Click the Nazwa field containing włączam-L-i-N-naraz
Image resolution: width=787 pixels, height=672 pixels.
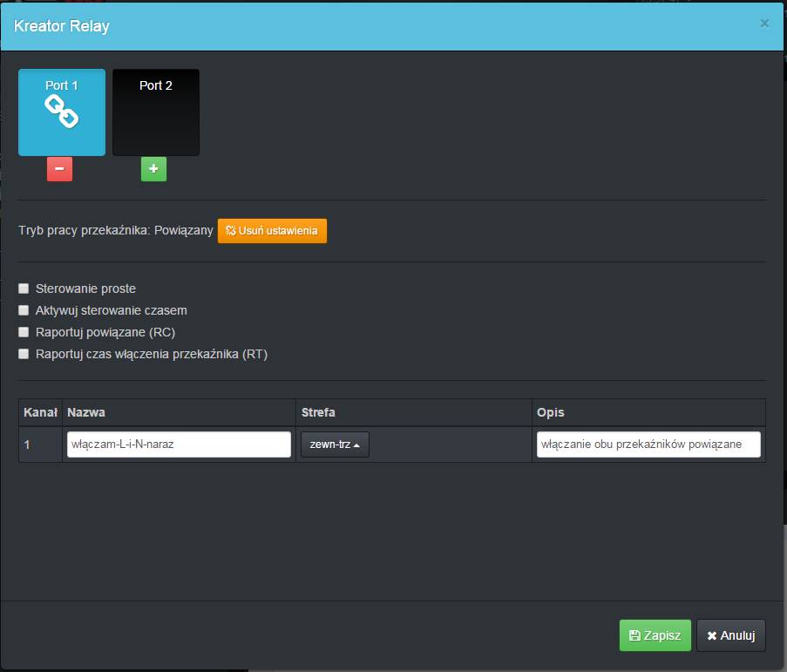(x=179, y=445)
